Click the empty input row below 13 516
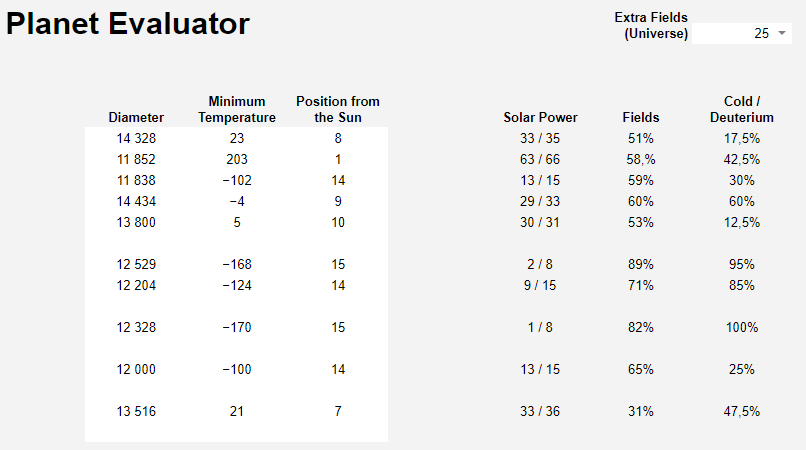The width and height of the screenshot is (806, 450). tap(236, 432)
